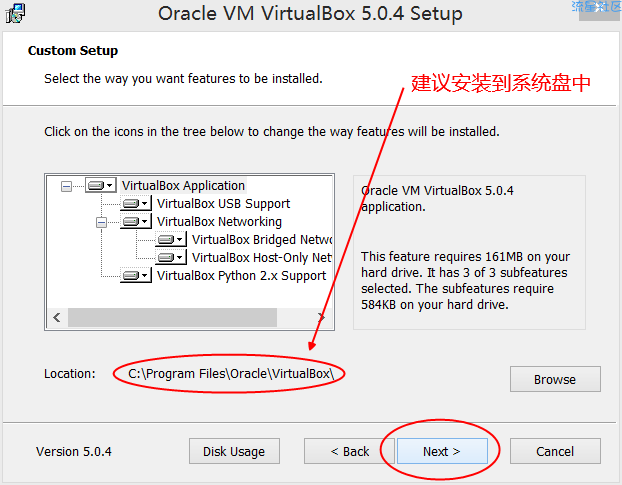Screen dimensions: 622x485
Task: Cancel the VirtualBox setup
Action: (x=555, y=451)
